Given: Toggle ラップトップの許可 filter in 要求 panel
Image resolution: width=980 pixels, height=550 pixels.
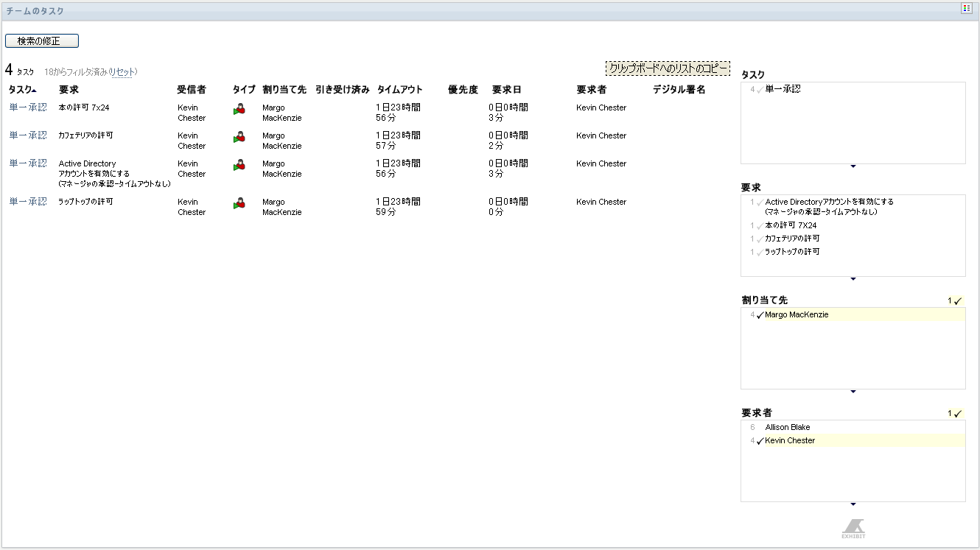Looking at the screenshot, I should [x=792, y=252].
